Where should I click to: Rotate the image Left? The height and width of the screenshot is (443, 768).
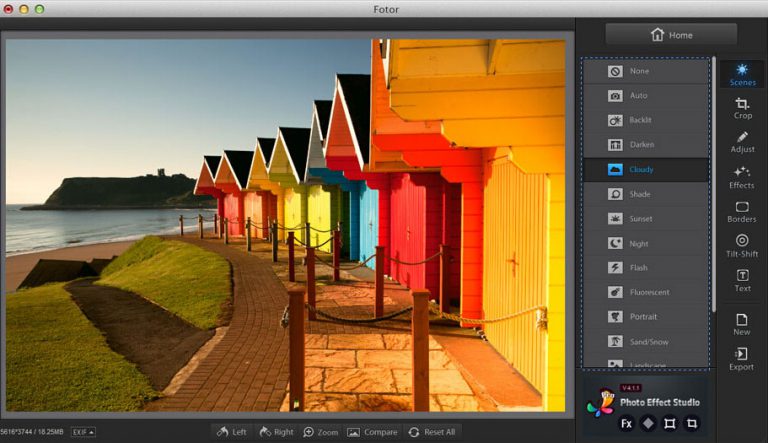230,432
